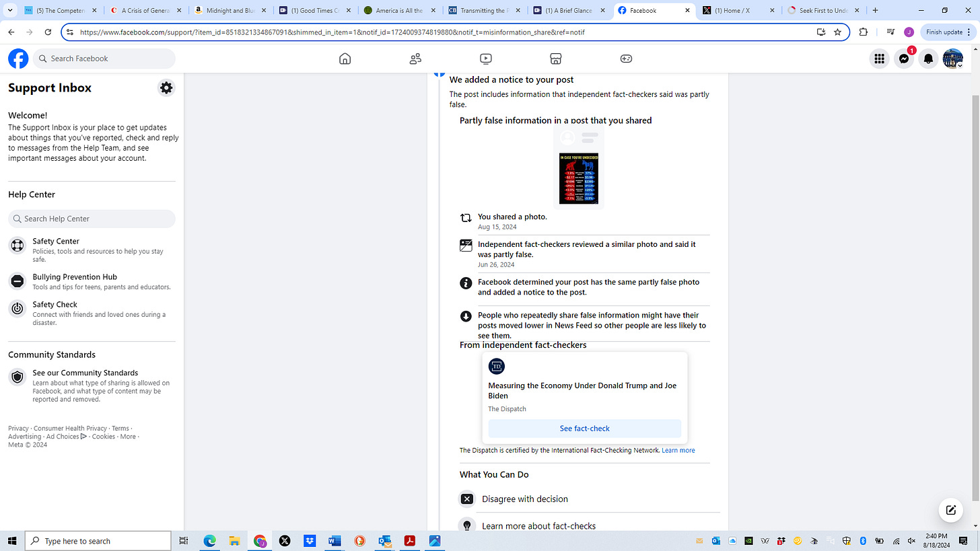Open Microsoft Edge from the taskbar

(x=209, y=541)
